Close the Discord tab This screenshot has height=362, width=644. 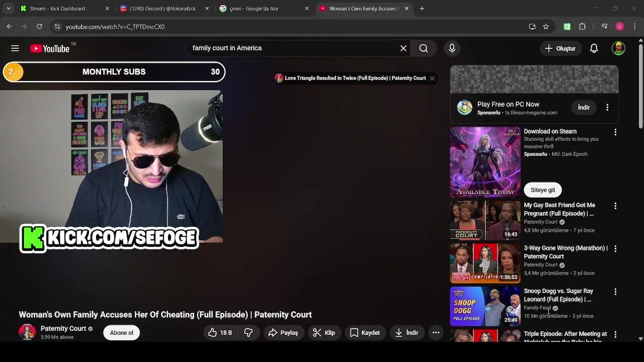[207, 9]
